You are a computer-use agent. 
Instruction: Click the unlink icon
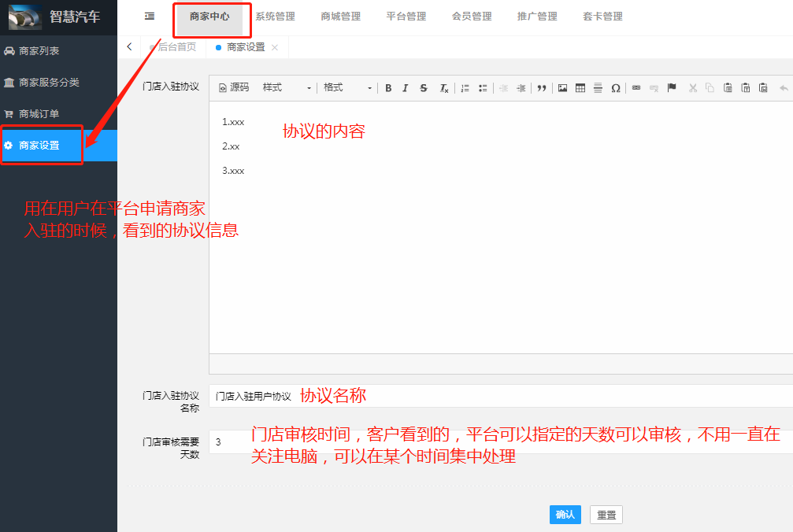click(654, 88)
